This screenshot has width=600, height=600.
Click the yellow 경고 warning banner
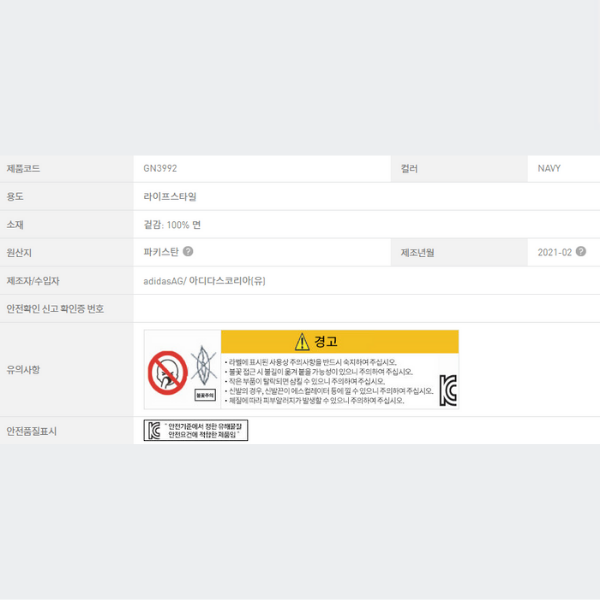pyautogui.click(x=340, y=342)
